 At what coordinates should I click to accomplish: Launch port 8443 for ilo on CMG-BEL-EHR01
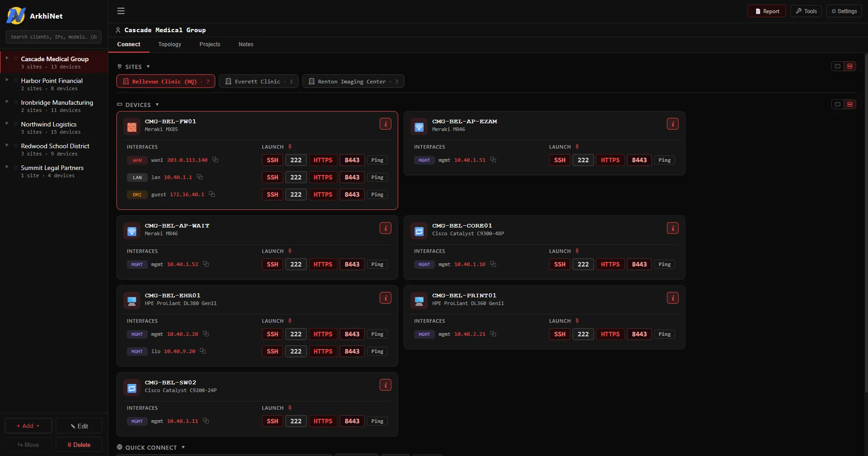pyautogui.click(x=352, y=351)
